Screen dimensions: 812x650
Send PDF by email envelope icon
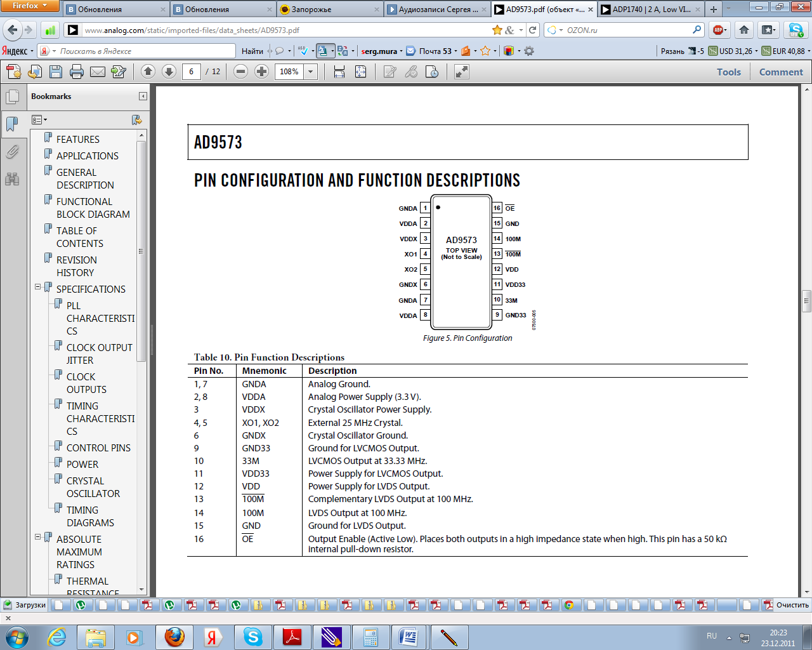(x=98, y=72)
